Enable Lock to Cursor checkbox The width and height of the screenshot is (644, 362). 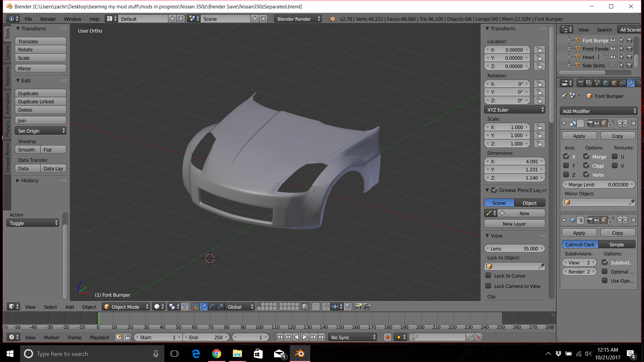point(488,276)
